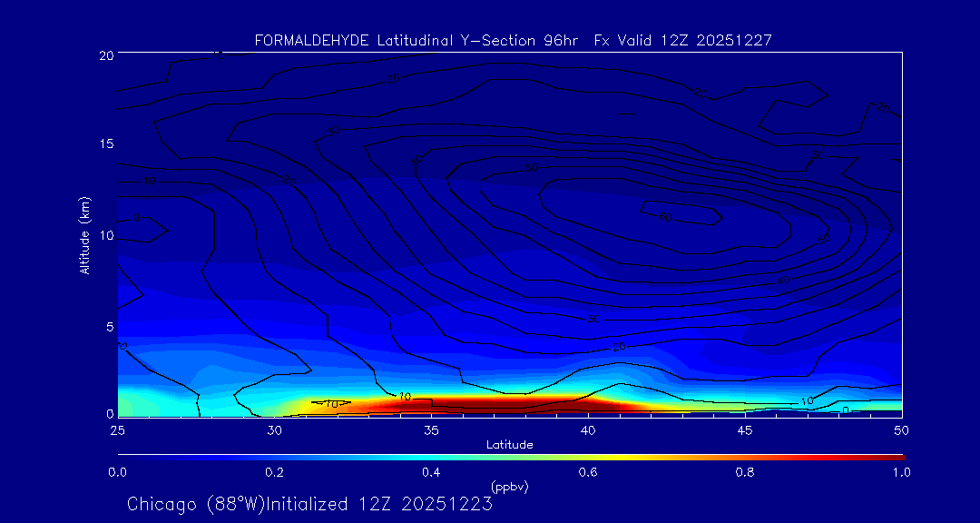Click the altitude axis tick label '15'
This screenshot has width=980, height=523.
coord(105,143)
